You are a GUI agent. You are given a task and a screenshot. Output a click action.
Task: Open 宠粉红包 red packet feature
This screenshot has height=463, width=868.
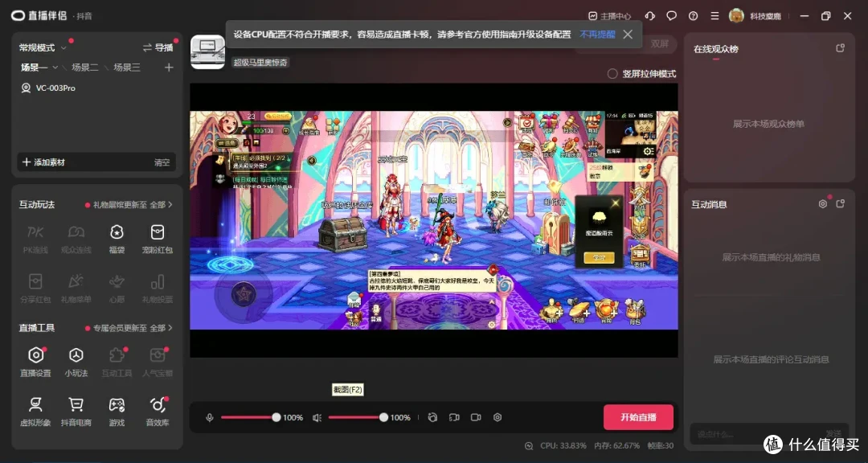(158, 240)
